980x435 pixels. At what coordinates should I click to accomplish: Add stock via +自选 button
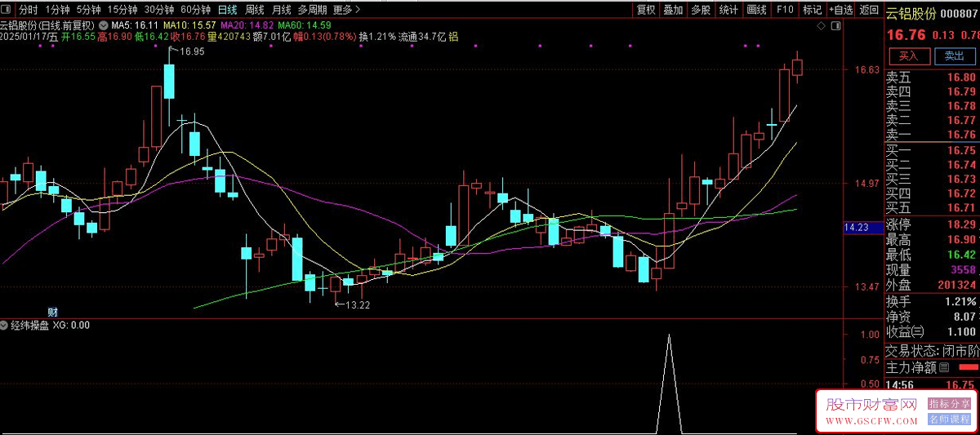840,10
